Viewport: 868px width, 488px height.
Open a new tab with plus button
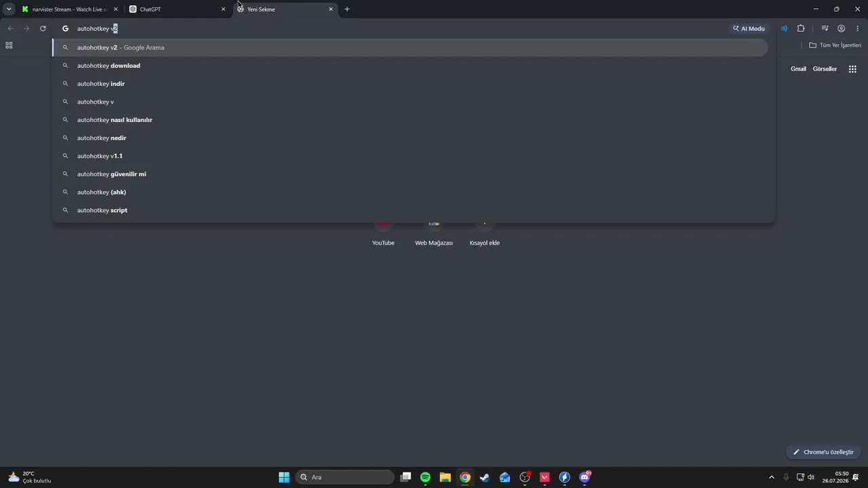(347, 9)
